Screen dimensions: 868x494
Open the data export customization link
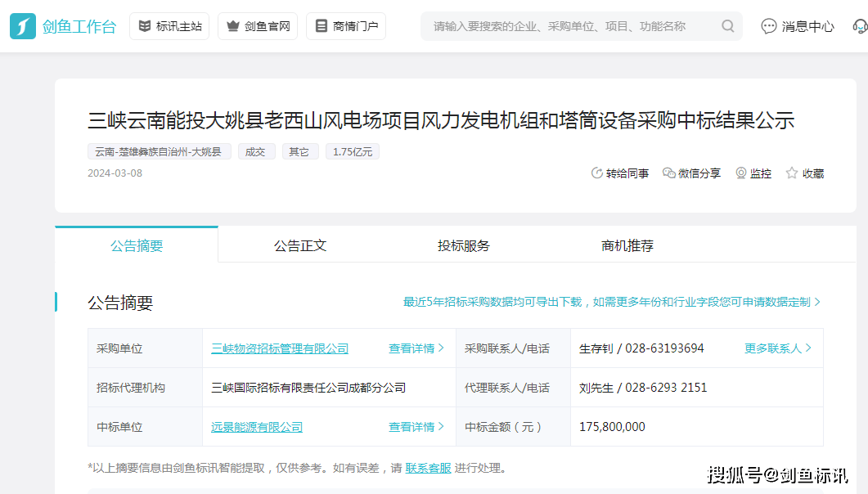pyautogui.click(x=611, y=302)
